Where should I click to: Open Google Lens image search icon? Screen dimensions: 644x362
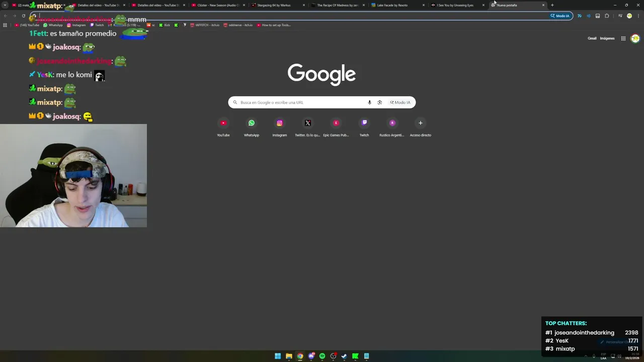pos(380,103)
